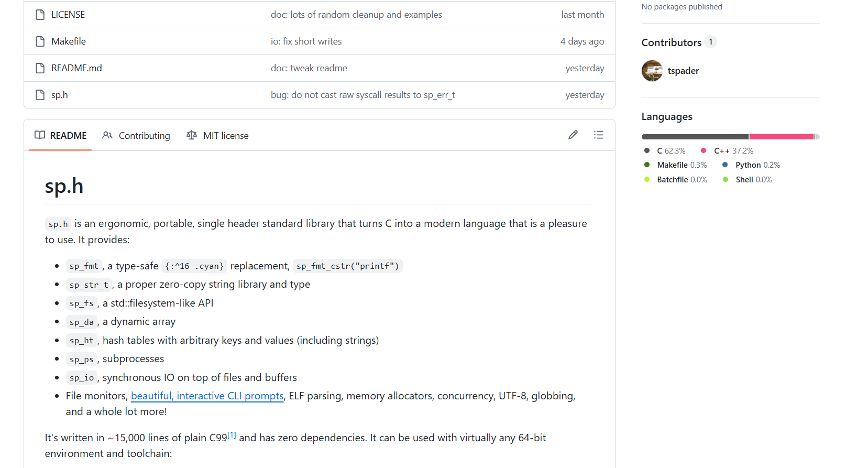Click the tspader contributor avatar
The height and width of the screenshot is (468, 868).
652,71
